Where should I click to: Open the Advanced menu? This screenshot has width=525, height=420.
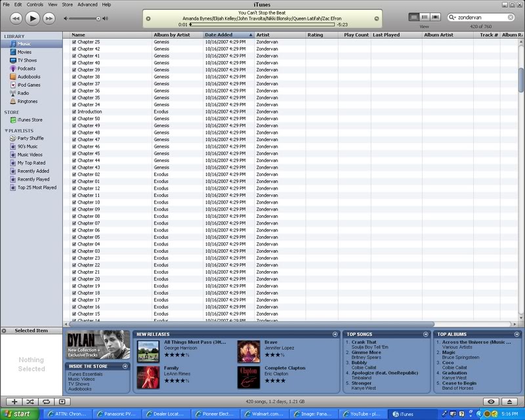pyautogui.click(x=87, y=5)
